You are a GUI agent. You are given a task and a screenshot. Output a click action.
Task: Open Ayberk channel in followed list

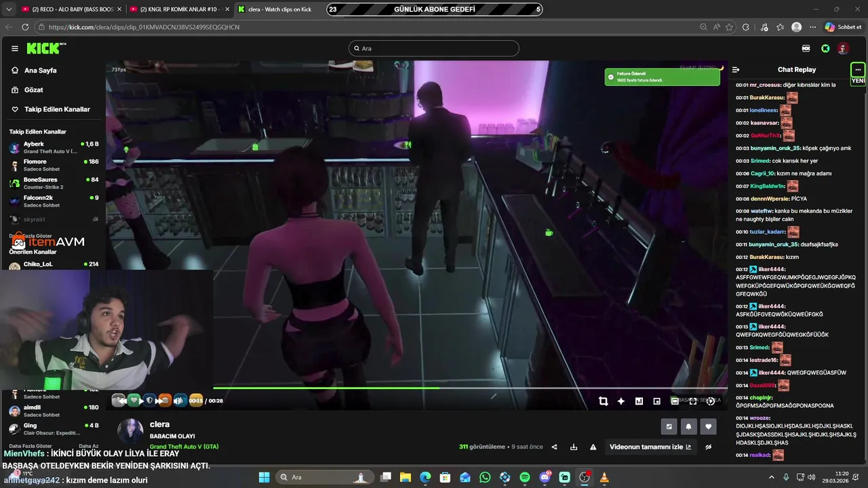coord(53,147)
